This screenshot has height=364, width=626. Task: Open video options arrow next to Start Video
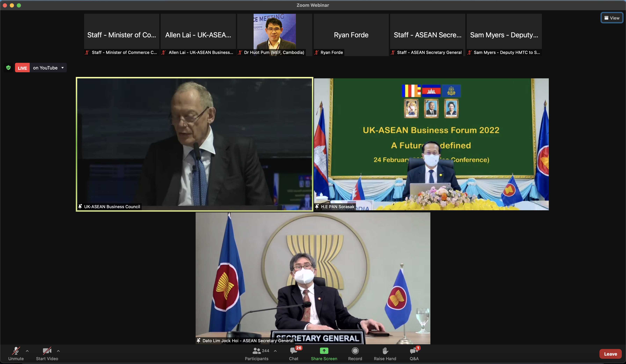click(58, 351)
